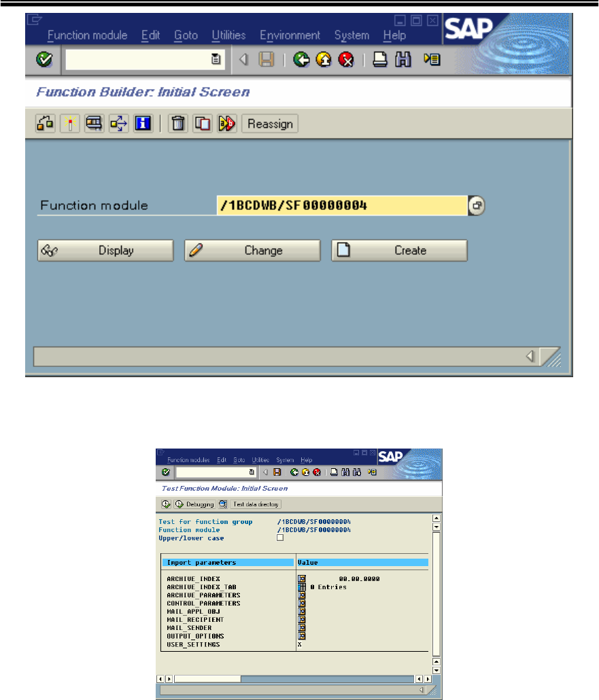Click the yellow Exit icon in Function Builder toolbar
Image resolution: width=599 pixels, height=700 pixels.
tap(324, 59)
